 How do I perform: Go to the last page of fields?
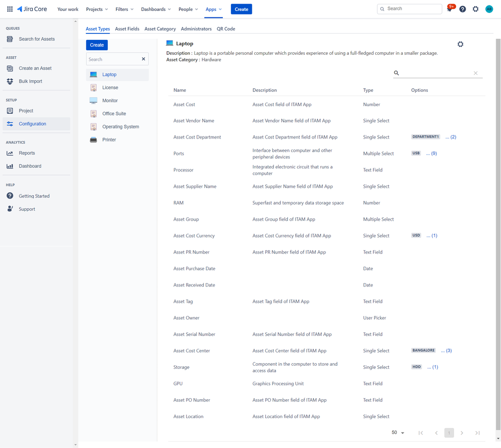coord(478,433)
